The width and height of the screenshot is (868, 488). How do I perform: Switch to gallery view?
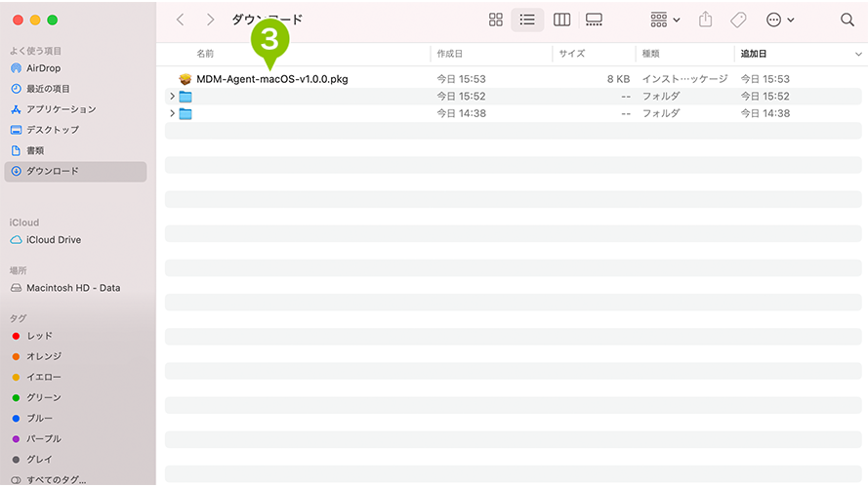(x=594, y=20)
